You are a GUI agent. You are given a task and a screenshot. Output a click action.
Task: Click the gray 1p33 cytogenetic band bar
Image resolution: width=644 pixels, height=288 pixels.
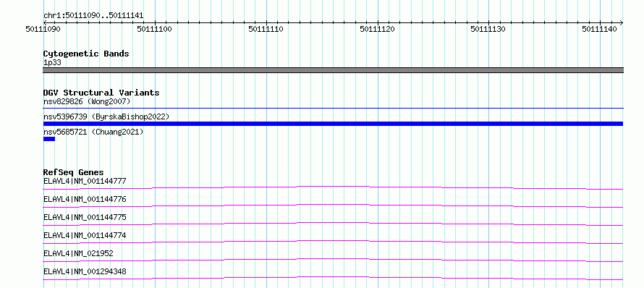tap(333, 70)
